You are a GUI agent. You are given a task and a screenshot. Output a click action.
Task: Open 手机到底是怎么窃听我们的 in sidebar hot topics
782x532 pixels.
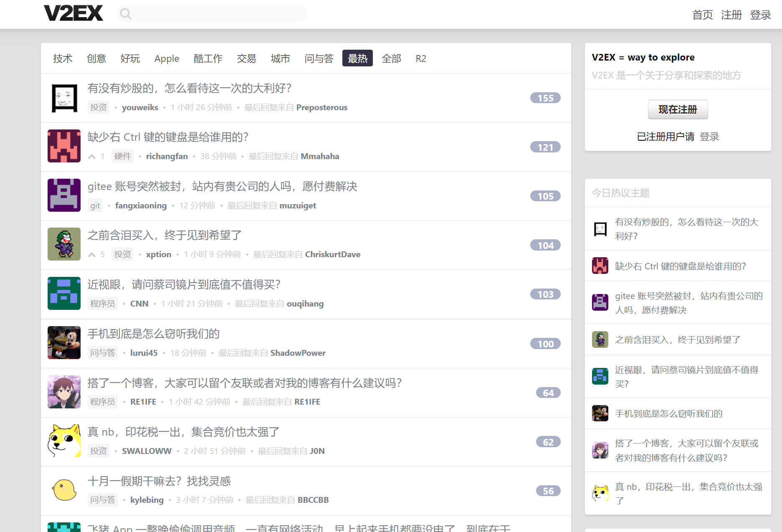coord(668,413)
